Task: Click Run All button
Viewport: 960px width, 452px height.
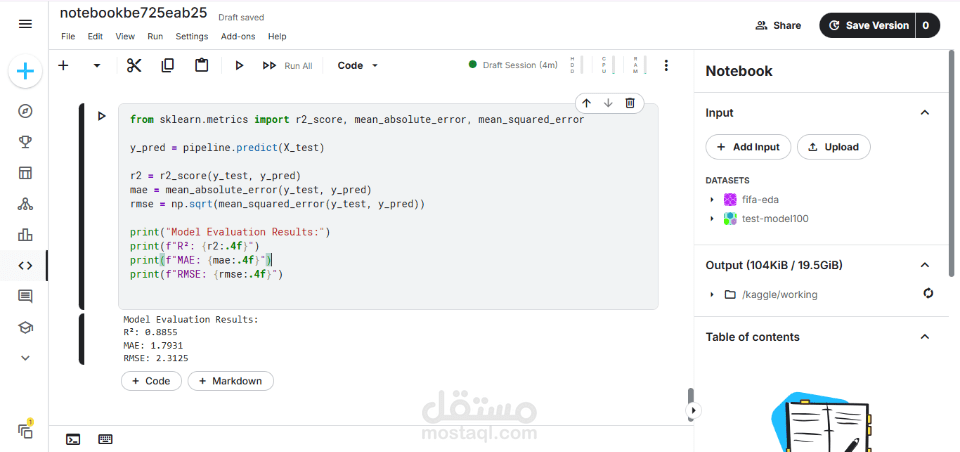Action: [x=287, y=66]
